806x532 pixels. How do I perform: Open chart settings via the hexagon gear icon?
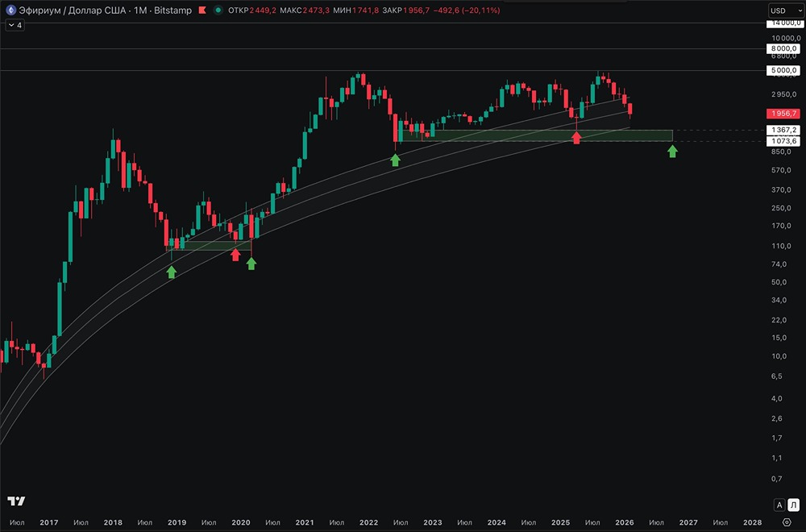click(787, 522)
